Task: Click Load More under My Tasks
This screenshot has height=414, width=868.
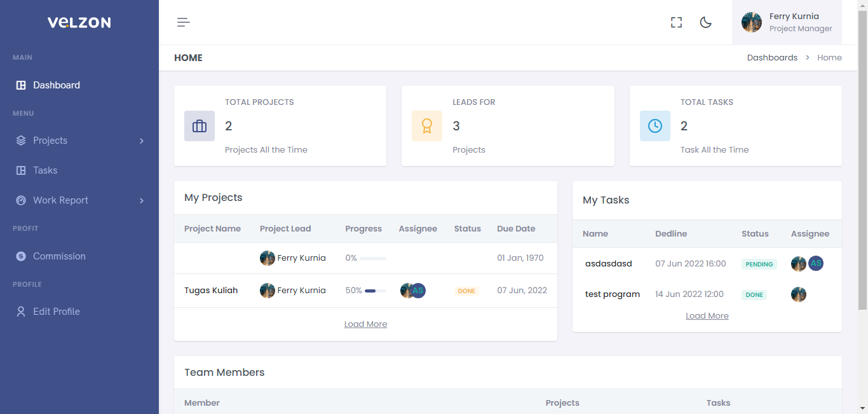Action: pyautogui.click(x=707, y=316)
